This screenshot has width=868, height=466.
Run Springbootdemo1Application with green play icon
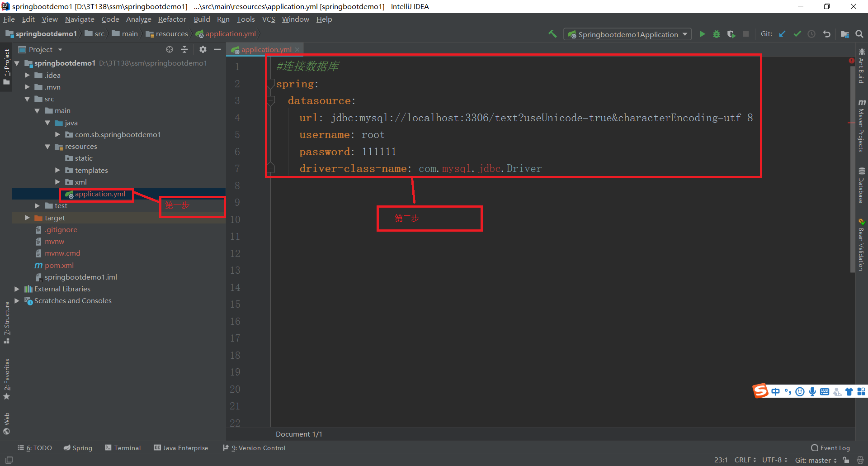point(702,34)
